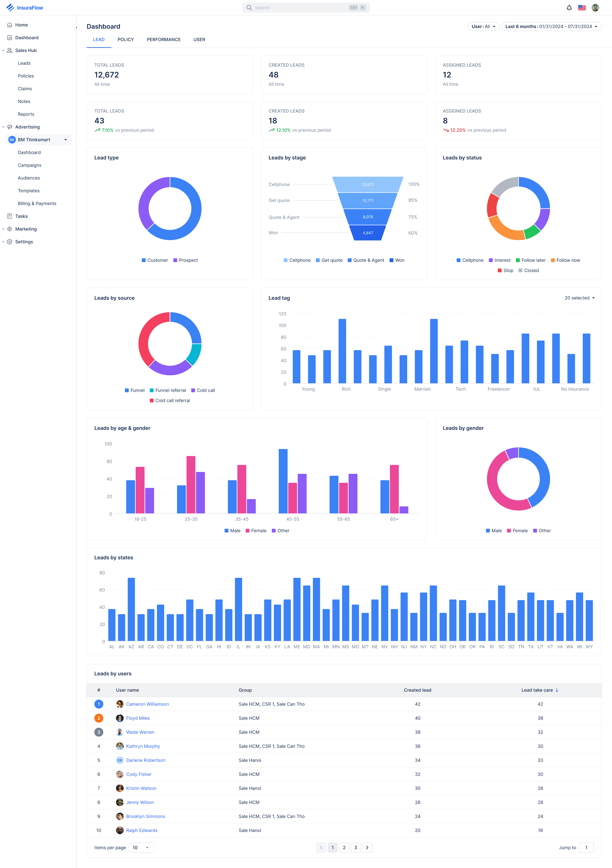The height and width of the screenshot is (868, 612).
Task: Open Ralph Edwards user link
Action: (x=142, y=830)
